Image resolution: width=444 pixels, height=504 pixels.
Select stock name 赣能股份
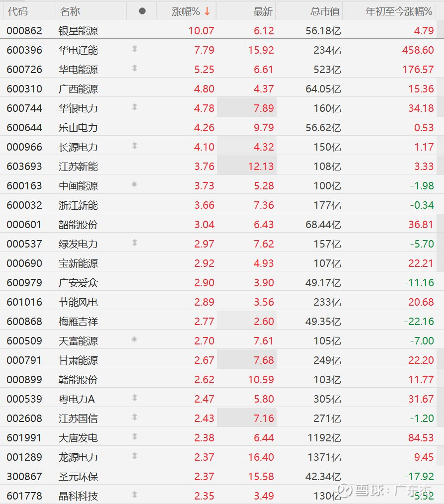pyautogui.click(x=78, y=380)
